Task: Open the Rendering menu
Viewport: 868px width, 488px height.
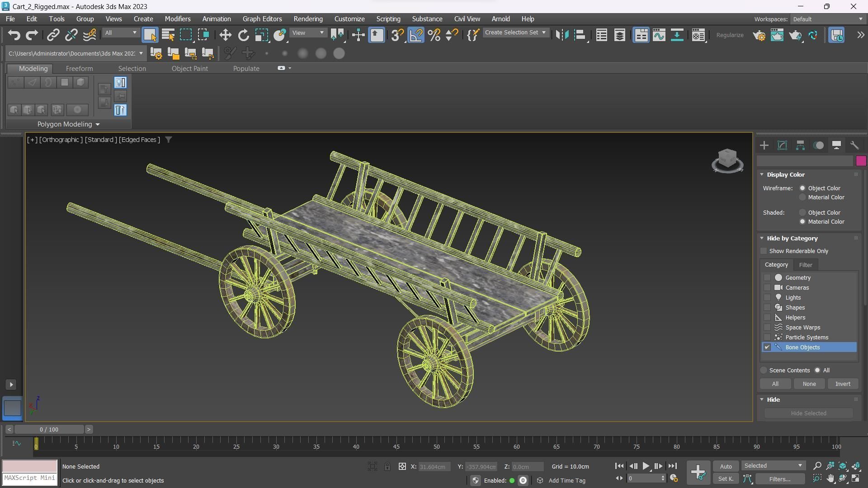Action: 308,19
